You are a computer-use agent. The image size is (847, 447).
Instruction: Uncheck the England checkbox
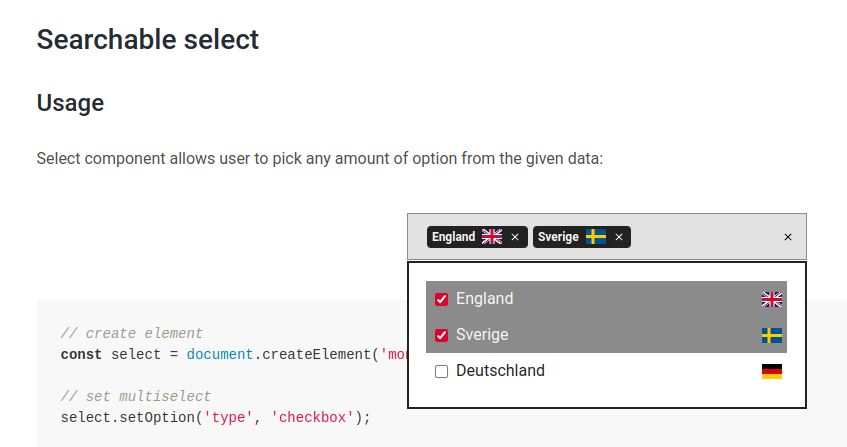pyautogui.click(x=441, y=299)
